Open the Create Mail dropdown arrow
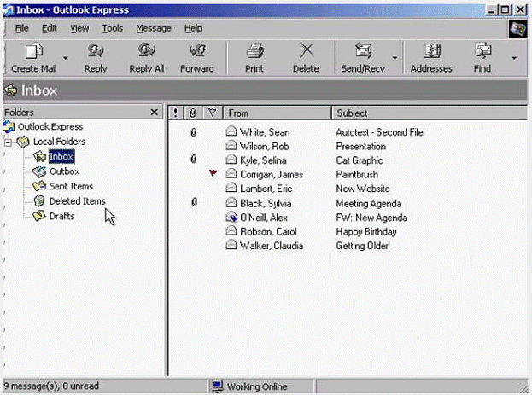The height and width of the screenshot is (395, 532). (66, 58)
